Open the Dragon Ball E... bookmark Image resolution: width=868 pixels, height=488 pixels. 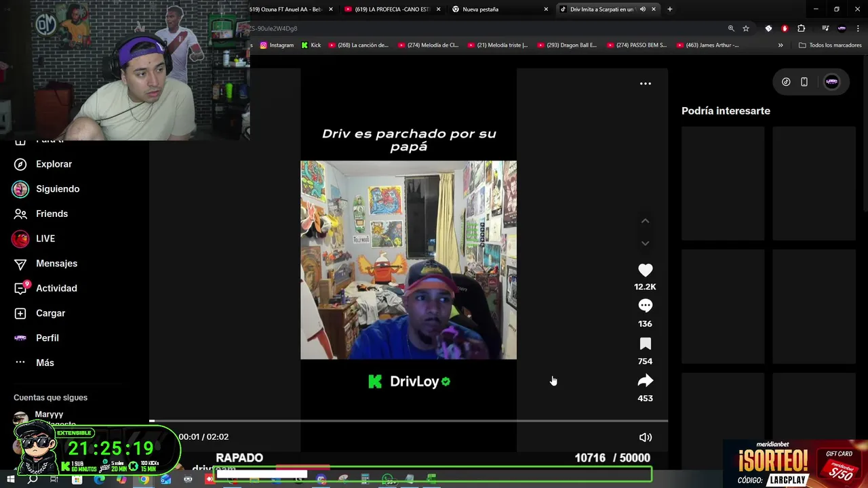pyautogui.click(x=568, y=45)
